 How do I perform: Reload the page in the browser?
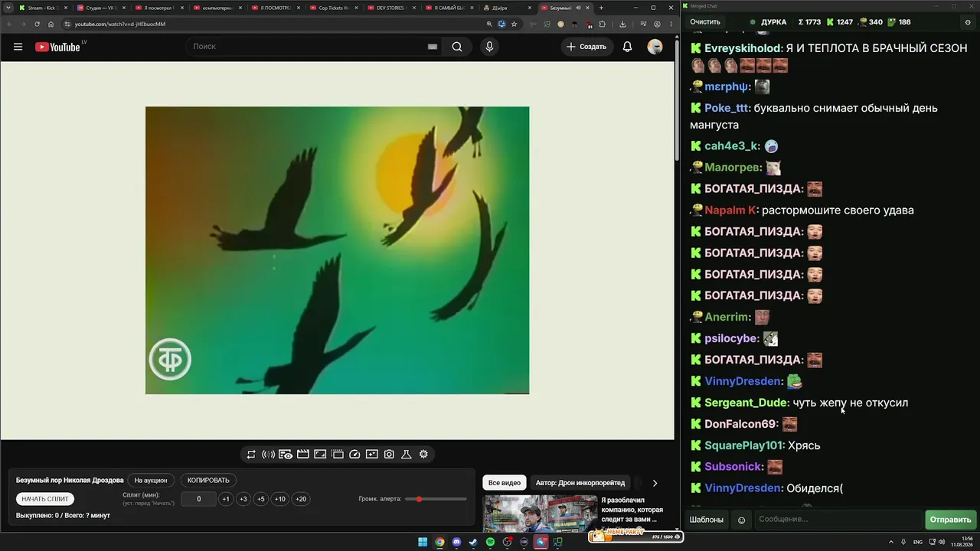pyautogui.click(x=37, y=24)
